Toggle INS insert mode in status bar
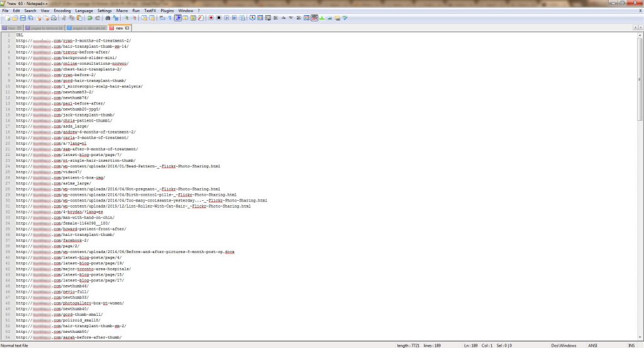Viewport: 644px width, 348px height. [x=631, y=345]
